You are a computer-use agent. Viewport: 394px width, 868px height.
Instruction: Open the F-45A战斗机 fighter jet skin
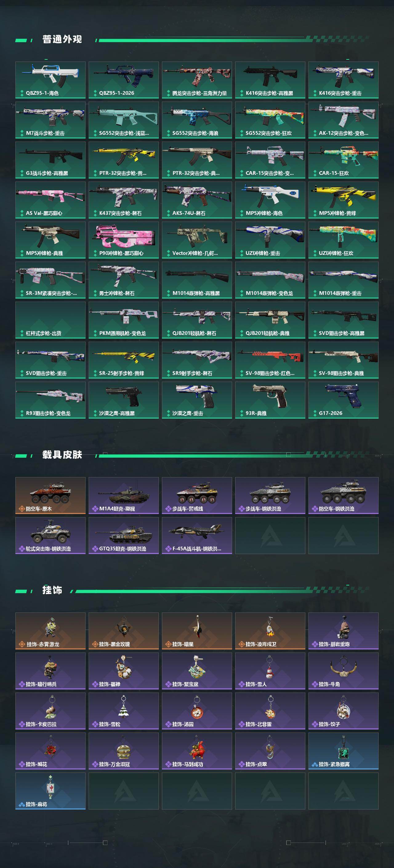[x=197, y=536]
